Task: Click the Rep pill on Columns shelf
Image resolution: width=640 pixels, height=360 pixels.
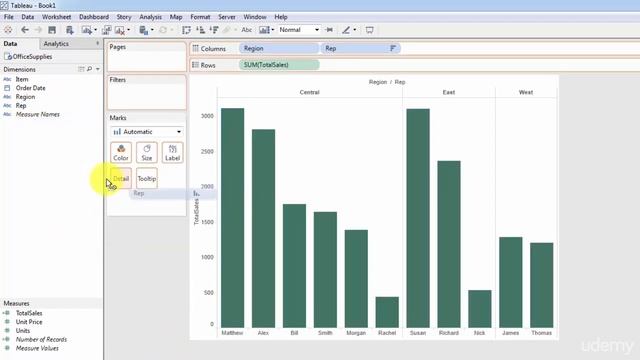Action: 361,48
